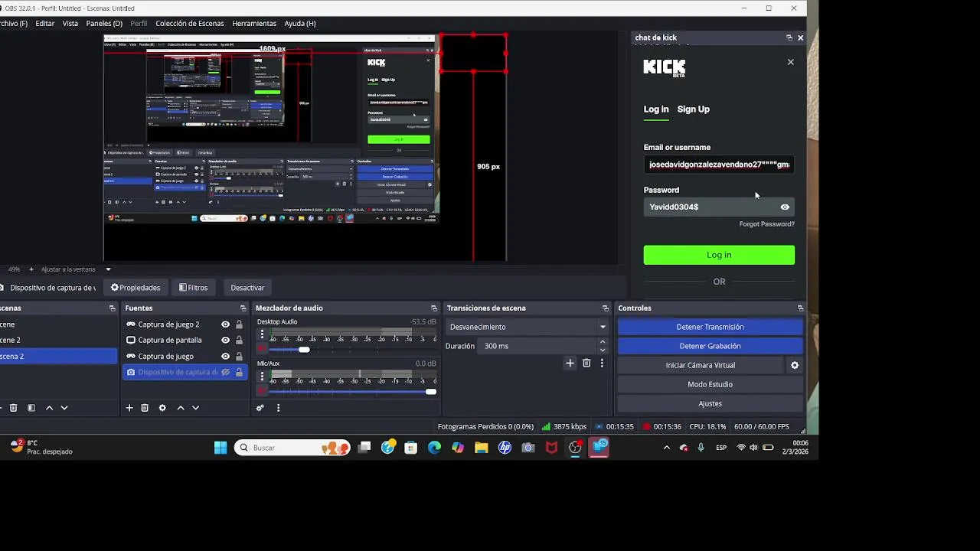Close the chat de kick dock
The image size is (980, 551).
801,37
